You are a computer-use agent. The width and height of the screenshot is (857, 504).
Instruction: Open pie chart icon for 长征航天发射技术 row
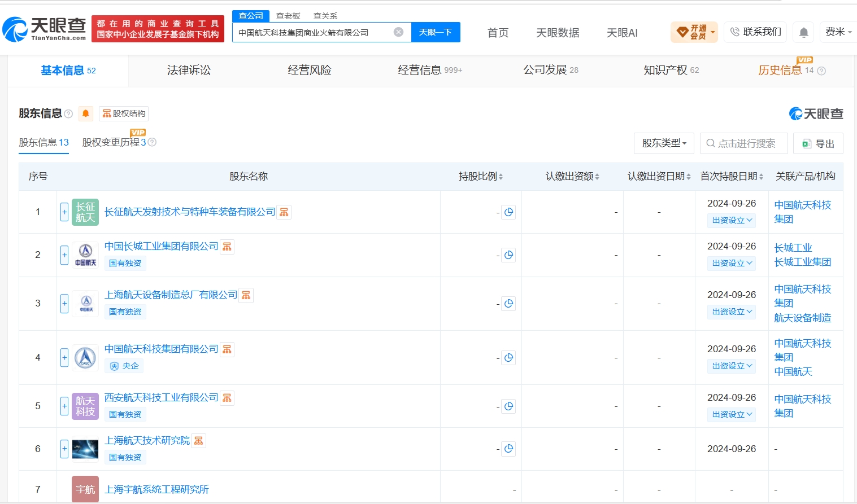pyautogui.click(x=508, y=212)
